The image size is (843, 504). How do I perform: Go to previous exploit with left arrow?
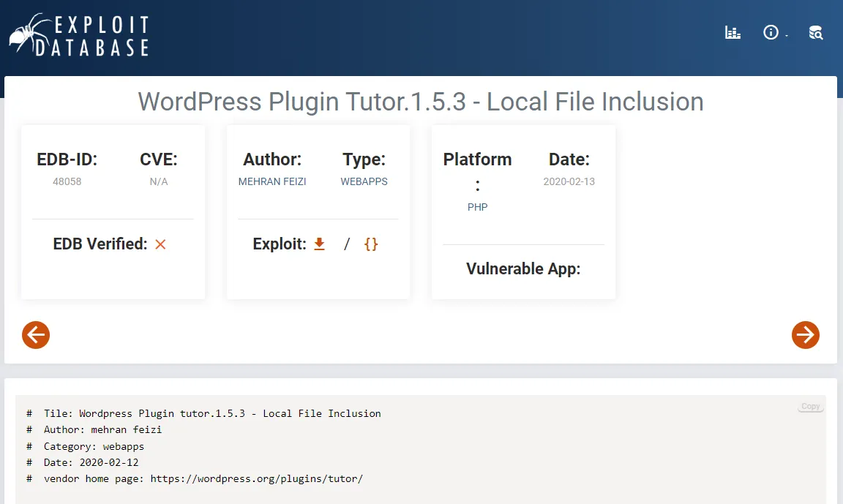point(36,335)
